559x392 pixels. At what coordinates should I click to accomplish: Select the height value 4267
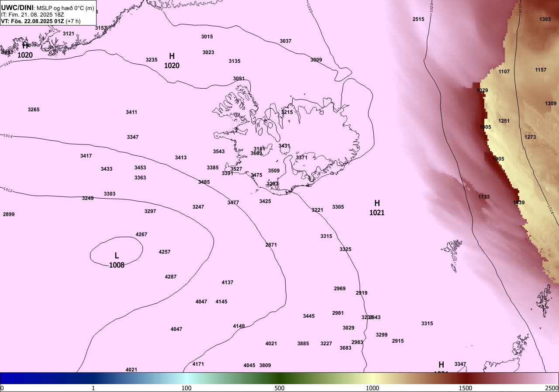click(141, 234)
